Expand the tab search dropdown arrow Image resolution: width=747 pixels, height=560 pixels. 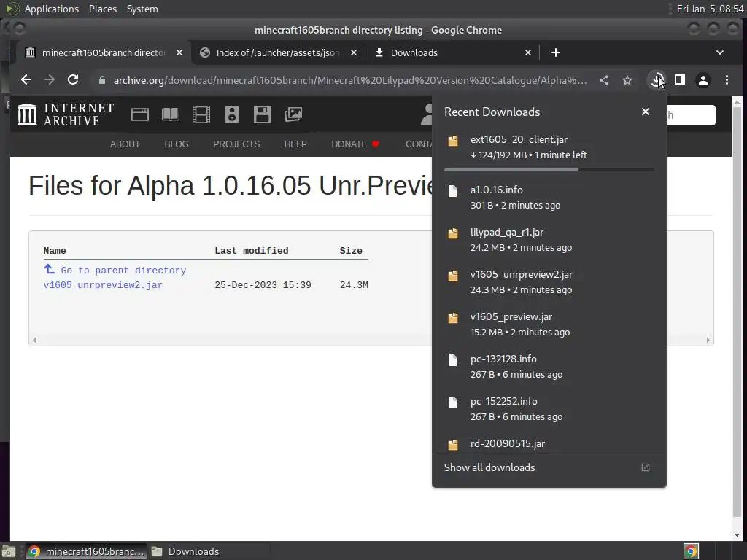[720, 52]
